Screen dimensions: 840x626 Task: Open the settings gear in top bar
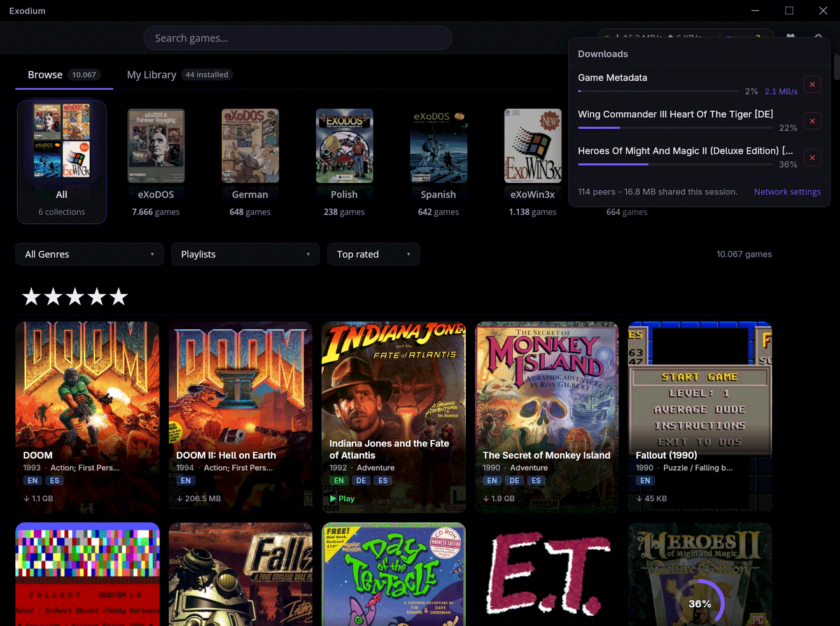point(818,37)
